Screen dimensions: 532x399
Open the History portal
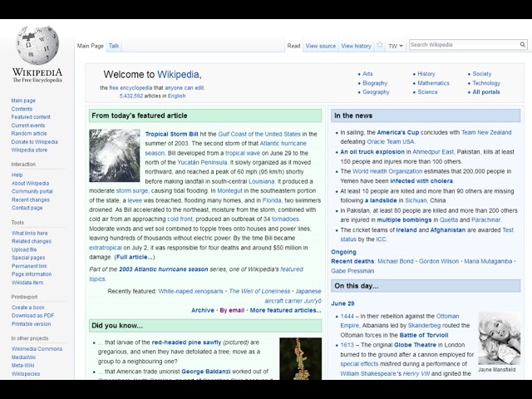[x=426, y=74]
